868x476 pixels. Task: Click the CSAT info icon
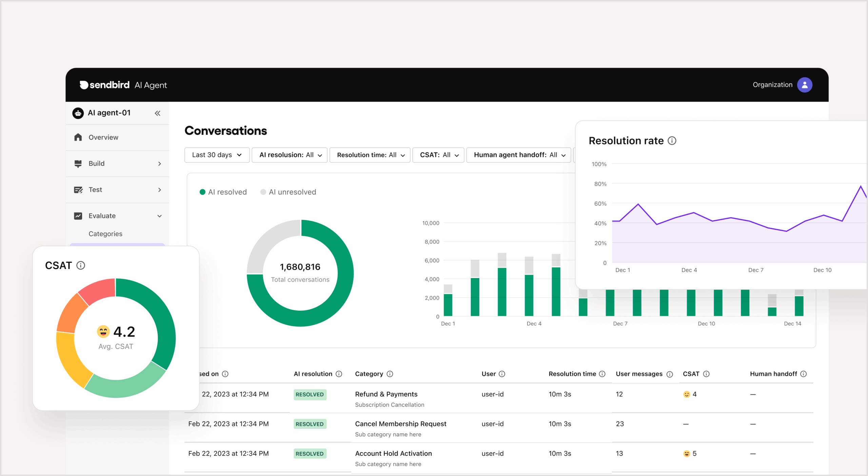coord(80,265)
